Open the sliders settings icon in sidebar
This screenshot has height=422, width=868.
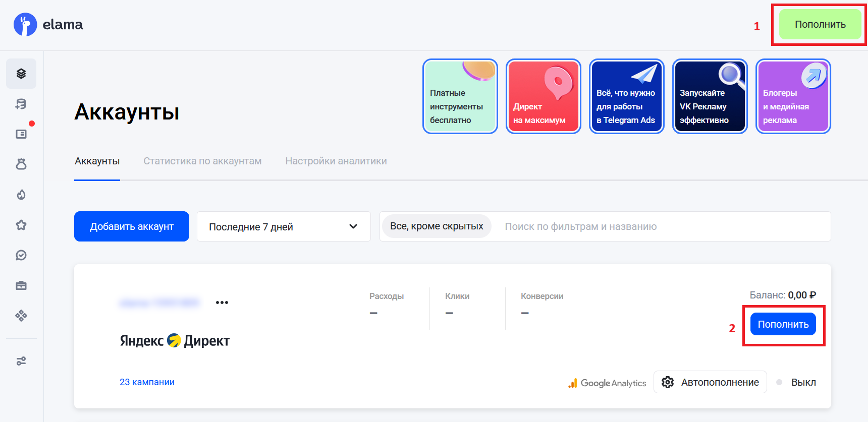point(21,361)
